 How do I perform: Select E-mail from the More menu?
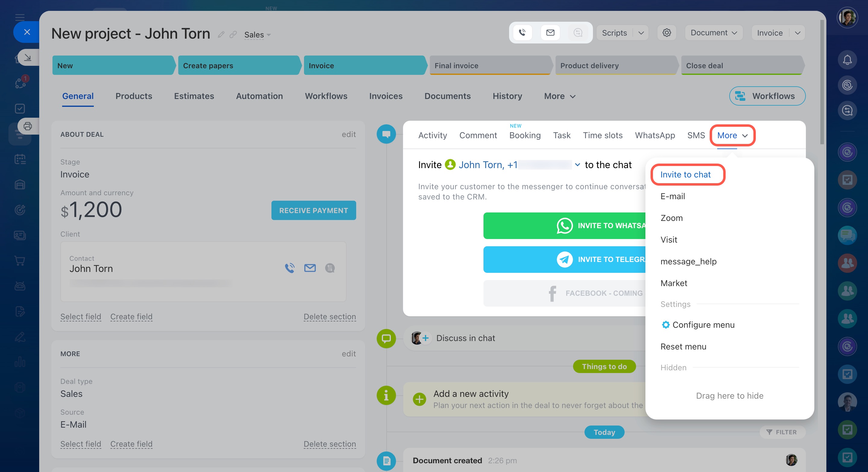tap(672, 196)
